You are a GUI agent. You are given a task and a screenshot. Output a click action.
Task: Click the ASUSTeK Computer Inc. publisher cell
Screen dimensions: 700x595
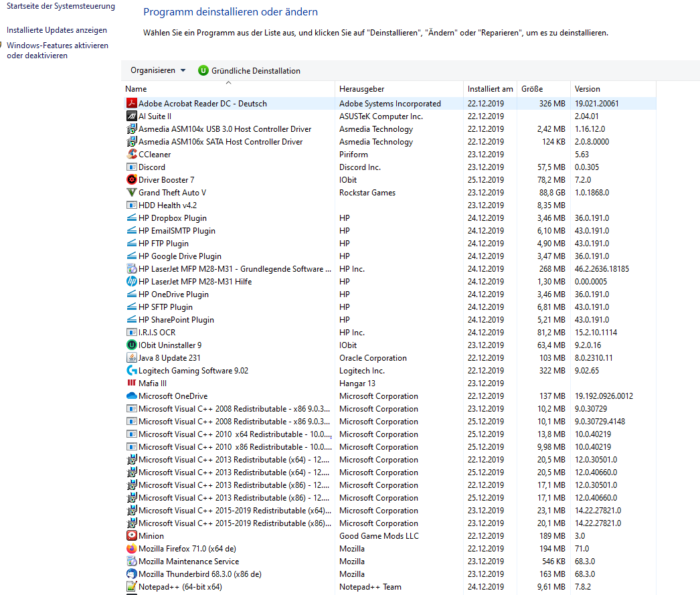coord(381,116)
